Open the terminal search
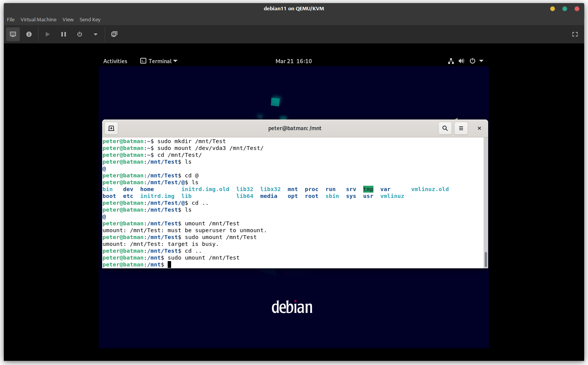The image size is (588, 365). pyautogui.click(x=445, y=128)
